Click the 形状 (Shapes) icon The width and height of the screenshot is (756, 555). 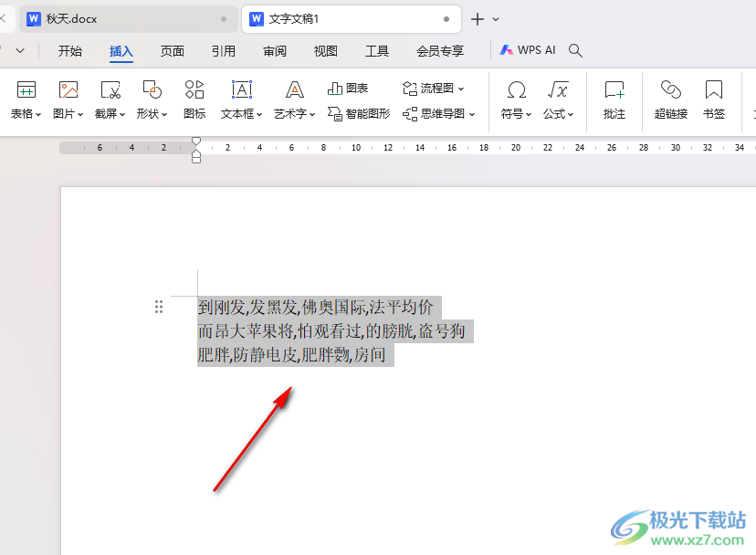pyautogui.click(x=152, y=90)
